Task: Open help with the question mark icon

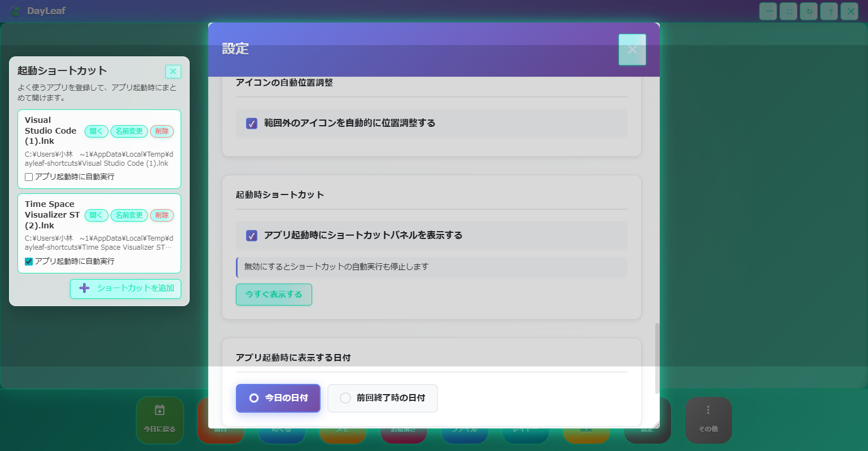Action: click(x=828, y=11)
